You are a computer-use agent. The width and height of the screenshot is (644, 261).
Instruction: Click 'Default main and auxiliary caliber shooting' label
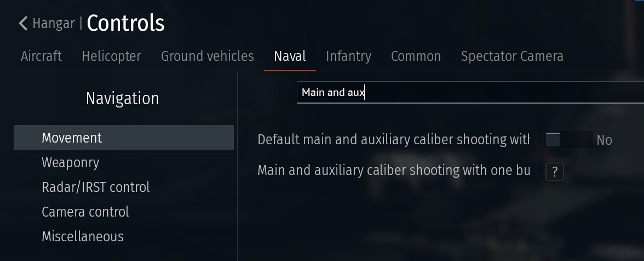[393, 140]
